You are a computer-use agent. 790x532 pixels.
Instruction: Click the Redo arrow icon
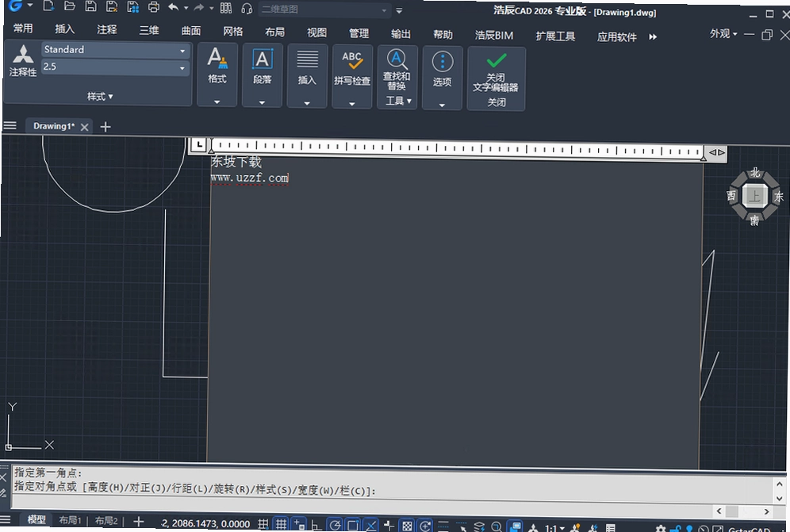coord(199,8)
